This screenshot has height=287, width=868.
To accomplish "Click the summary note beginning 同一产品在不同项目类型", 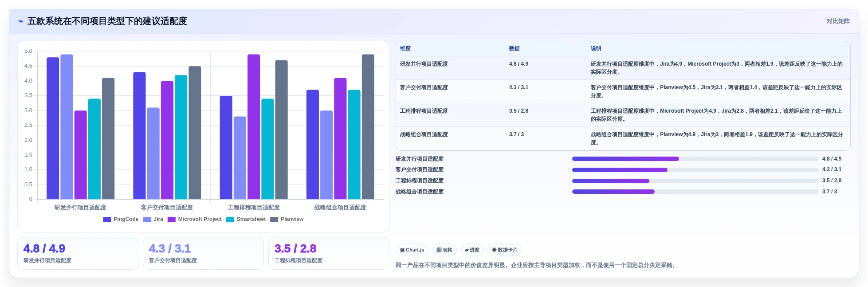I will (536, 265).
